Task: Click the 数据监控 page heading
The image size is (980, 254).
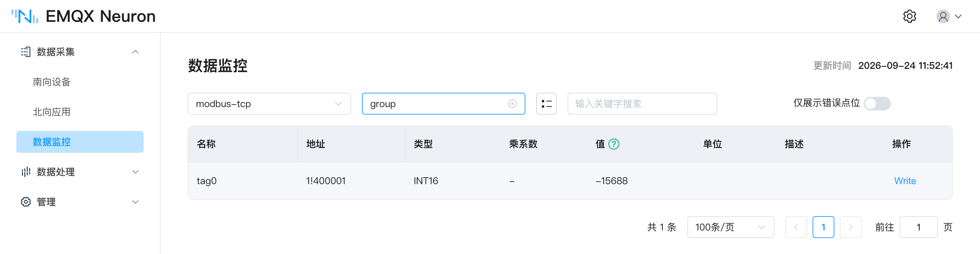Action: click(218, 65)
